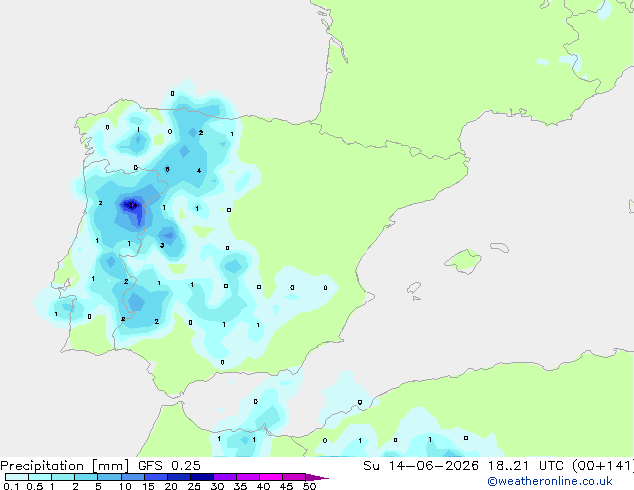Screen dimensions: 634x490
Task: Click the legend swatch between 15 and 20
Action: pos(156,477)
